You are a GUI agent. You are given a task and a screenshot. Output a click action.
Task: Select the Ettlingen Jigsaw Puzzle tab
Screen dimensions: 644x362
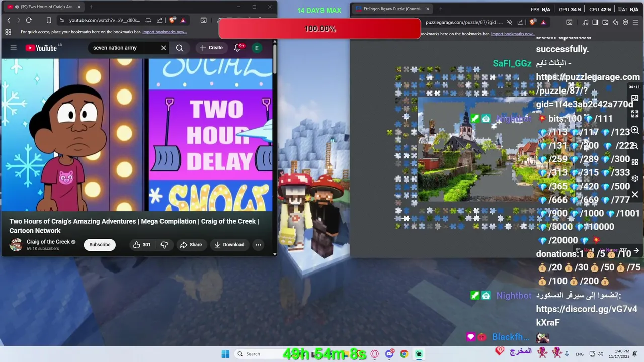click(391, 9)
